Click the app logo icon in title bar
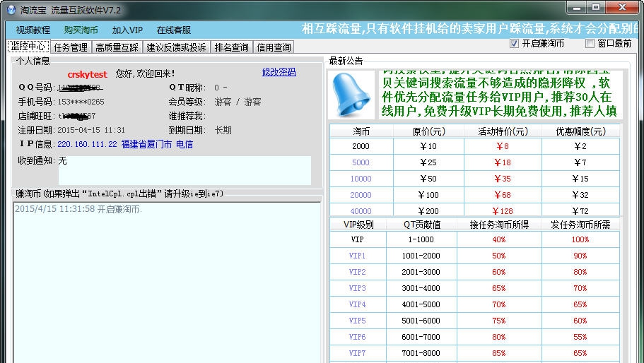This screenshot has height=363, width=644. 11,10
